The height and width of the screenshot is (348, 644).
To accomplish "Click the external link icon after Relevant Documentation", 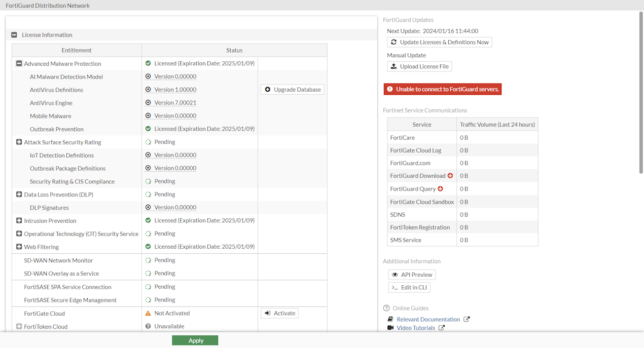I will click(x=466, y=319).
